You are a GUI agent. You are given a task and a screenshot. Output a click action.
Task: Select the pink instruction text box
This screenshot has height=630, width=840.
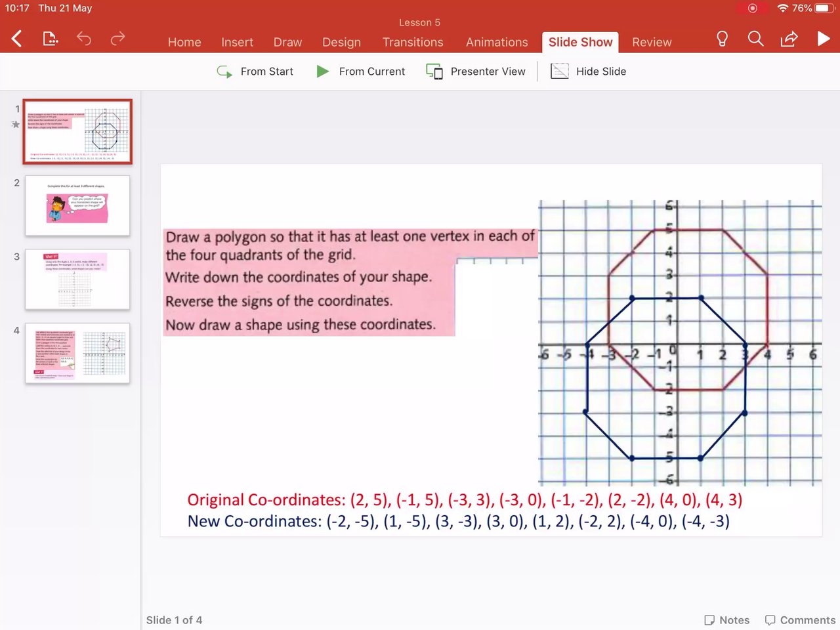pyautogui.click(x=350, y=282)
